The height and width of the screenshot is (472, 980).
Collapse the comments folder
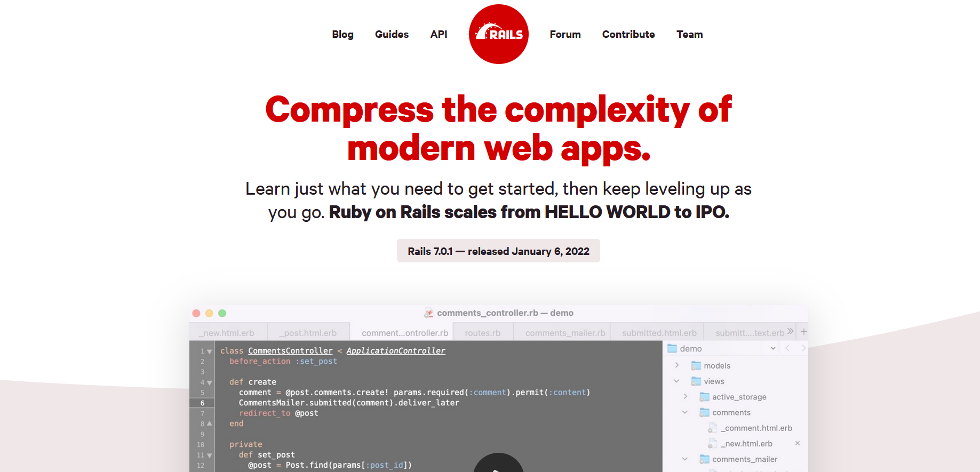[x=685, y=412]
